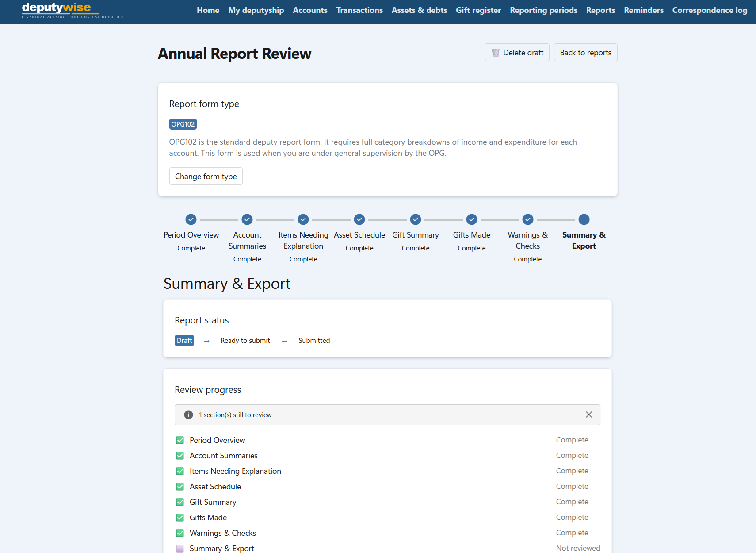Toggle the Period Overview checkbox
This screenshot has height=553, width=756.
coord(180,440)
